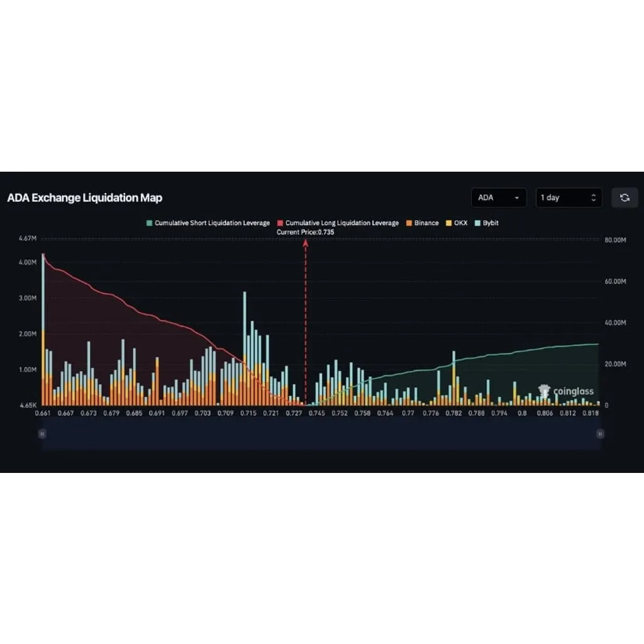The height and width of the screenshot is (644, 644).
Task: Click the 20.00M right axis label
Action: point(615,364)
